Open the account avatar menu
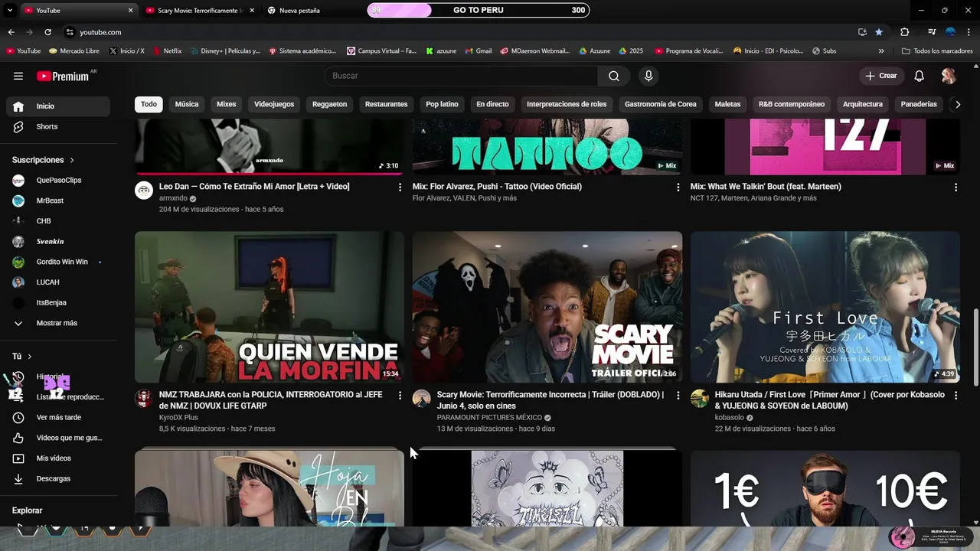Viewport: 980px width, 551px height. click(949, 76)
